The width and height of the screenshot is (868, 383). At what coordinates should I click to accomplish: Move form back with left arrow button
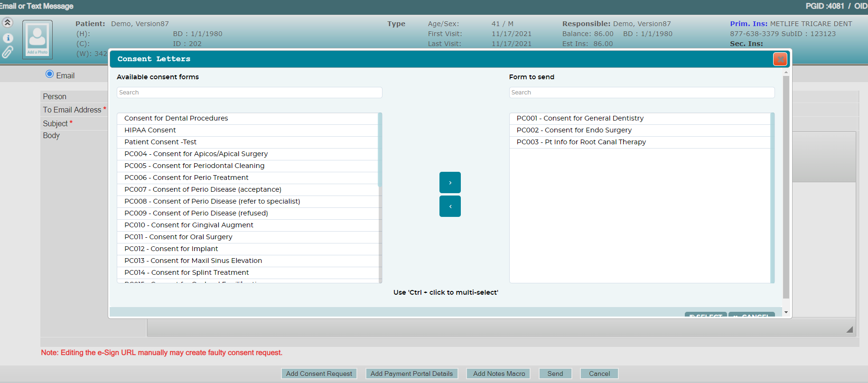(450, 206)
